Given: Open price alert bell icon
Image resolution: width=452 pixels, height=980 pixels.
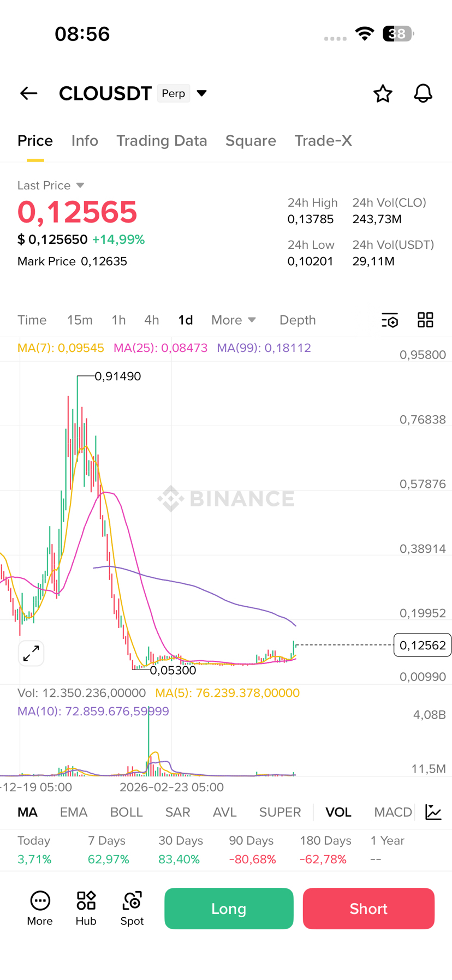Looking at the screenshot, I should tap(423, 93).
